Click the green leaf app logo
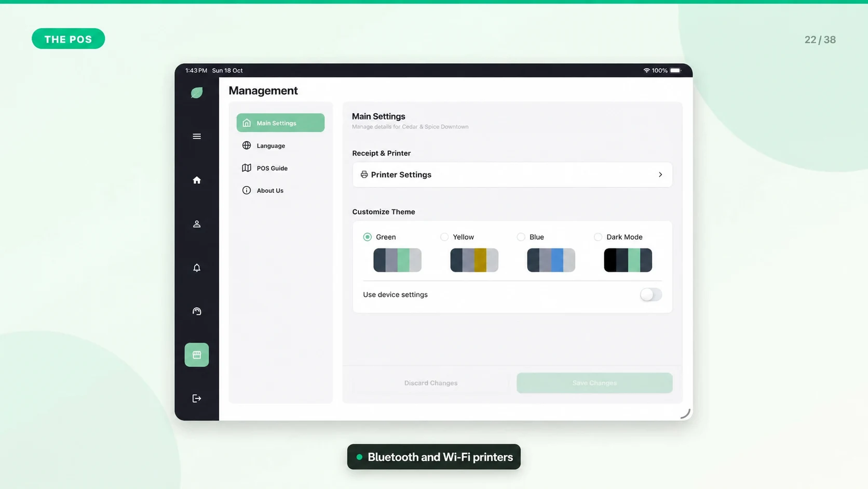868x489 pixels. (x=197, y=92)
